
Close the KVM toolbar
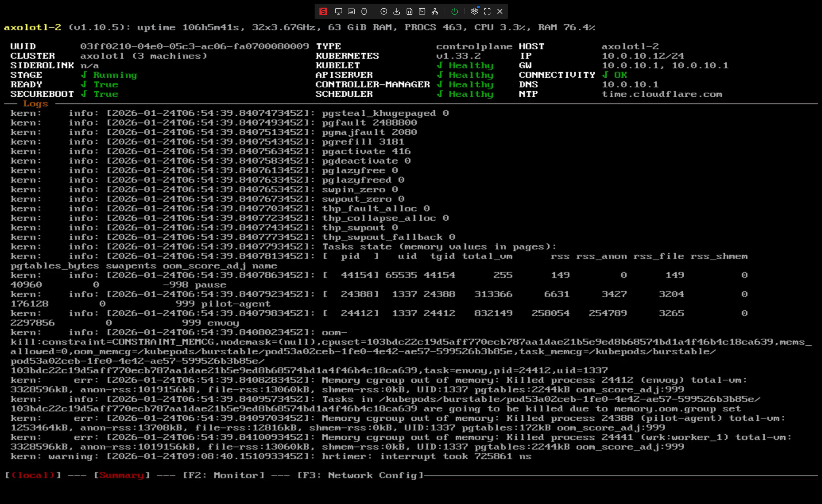500,11
